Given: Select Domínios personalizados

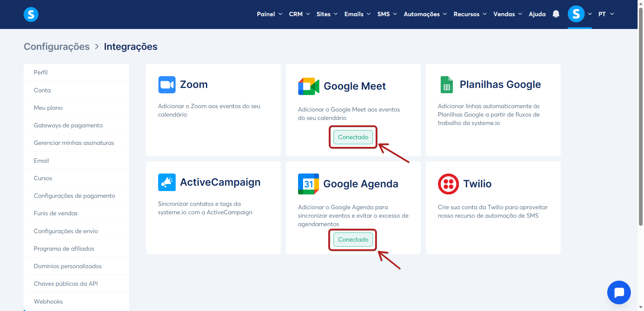Looking at the screenshot, I should click(76, 266).
